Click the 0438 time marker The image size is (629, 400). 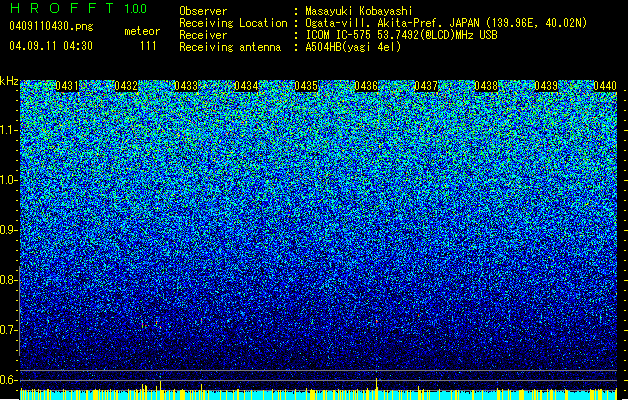tap(486, 86)
